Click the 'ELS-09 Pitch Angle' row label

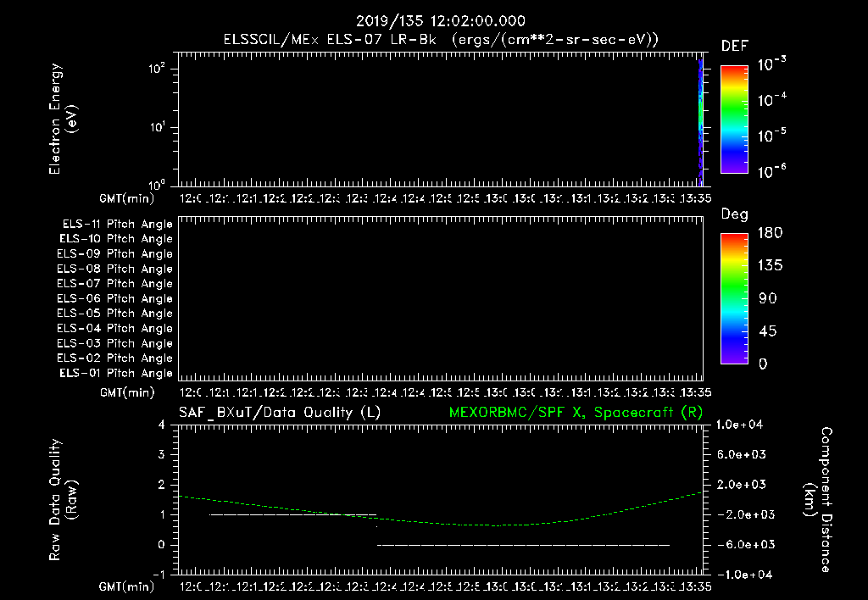coord(114,254)
